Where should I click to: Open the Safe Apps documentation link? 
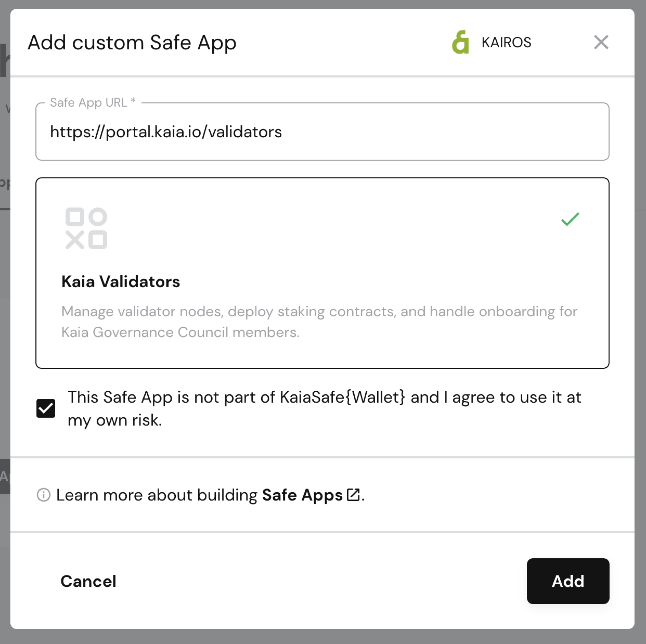coord(302,495)
